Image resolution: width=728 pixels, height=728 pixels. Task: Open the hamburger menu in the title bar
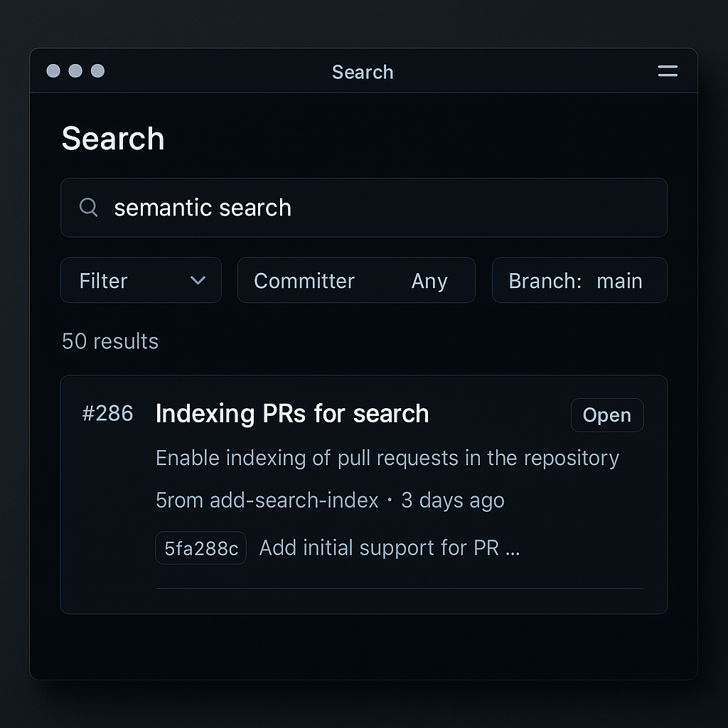point(667,71)
